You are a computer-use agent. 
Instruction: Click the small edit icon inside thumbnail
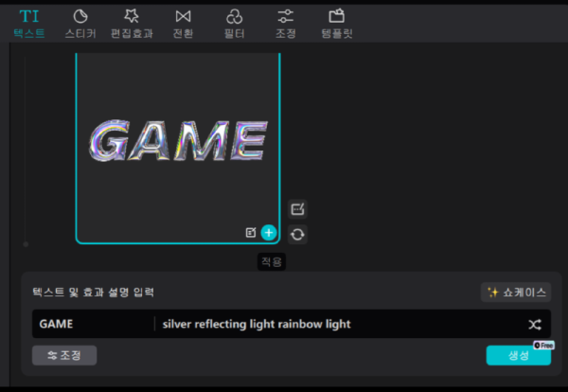pos(251,232)
